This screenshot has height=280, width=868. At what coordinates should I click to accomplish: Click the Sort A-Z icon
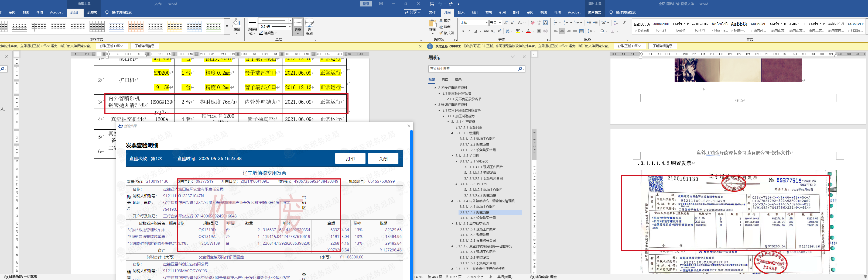pos(616,23)
